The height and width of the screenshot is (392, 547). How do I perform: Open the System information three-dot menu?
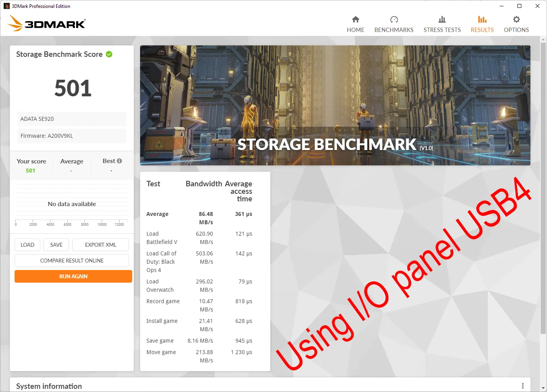coord(523,386)
